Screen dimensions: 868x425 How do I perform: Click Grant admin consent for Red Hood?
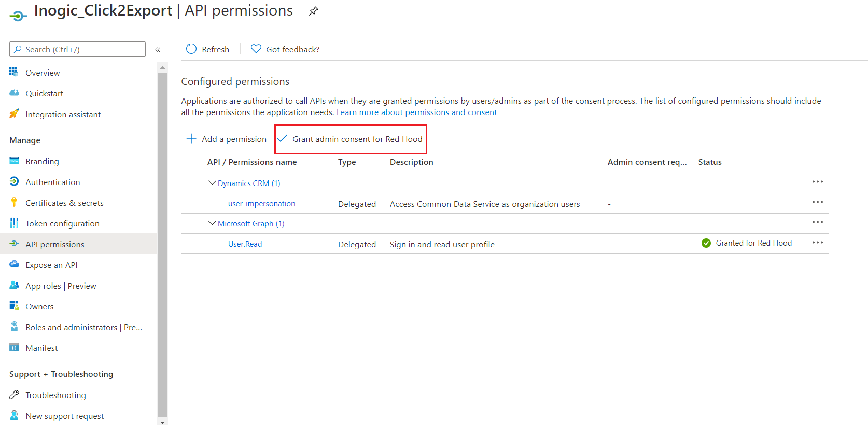351,139
